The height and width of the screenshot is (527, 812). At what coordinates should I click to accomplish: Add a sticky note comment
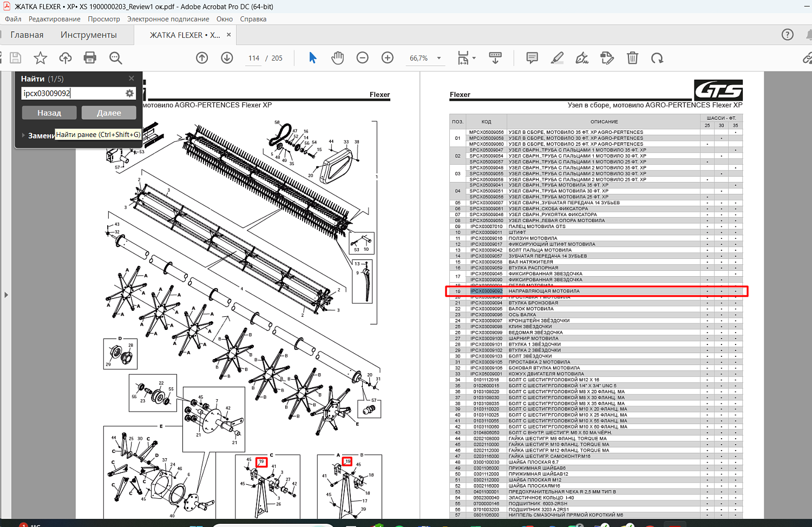[532, 58]
